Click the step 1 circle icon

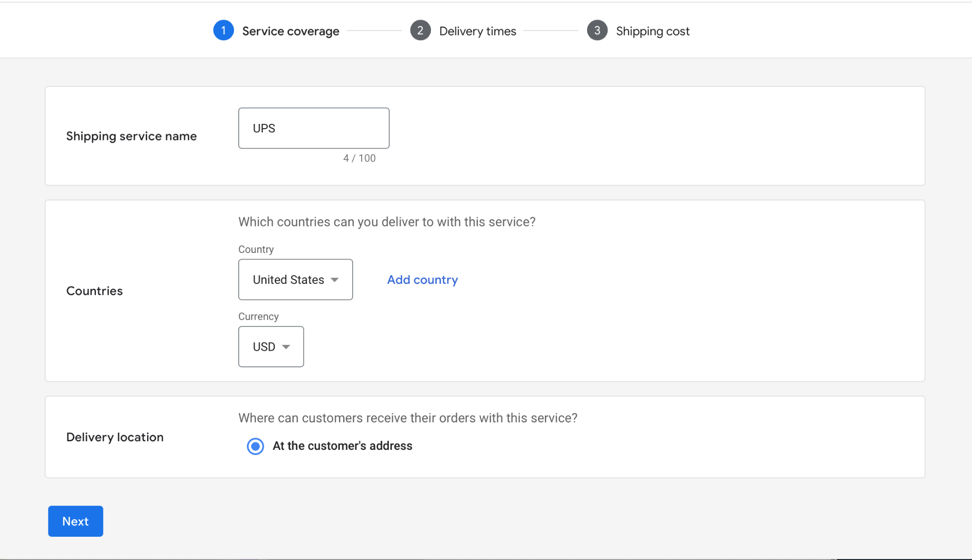pos(223,30)
